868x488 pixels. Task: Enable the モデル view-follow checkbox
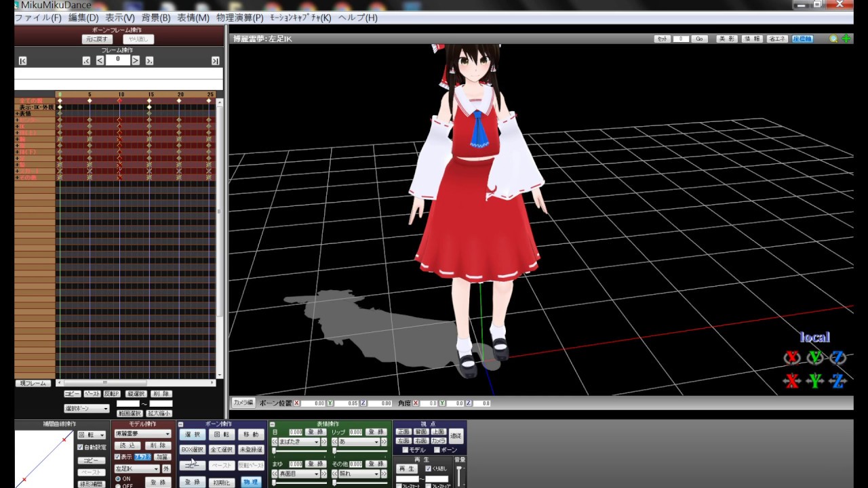405,450
